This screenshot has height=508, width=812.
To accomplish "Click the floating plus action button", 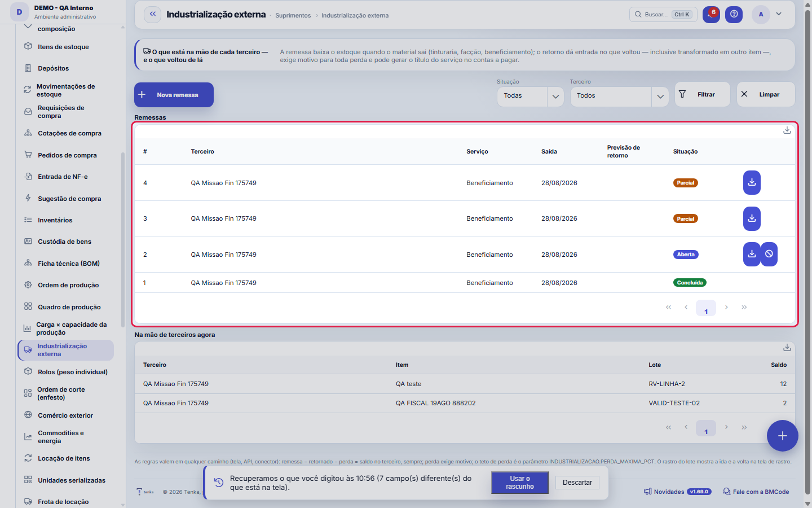I will pyautogui.click(x=783, y=436).
